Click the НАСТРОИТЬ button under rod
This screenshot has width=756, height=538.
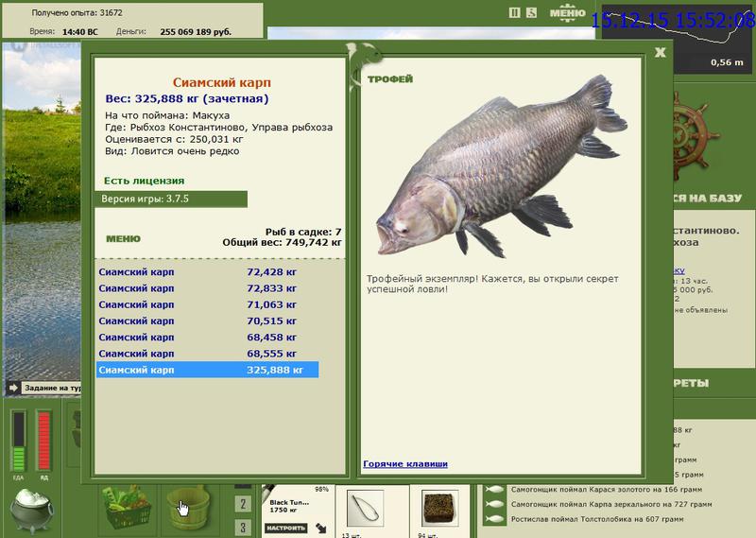[286, 528]
